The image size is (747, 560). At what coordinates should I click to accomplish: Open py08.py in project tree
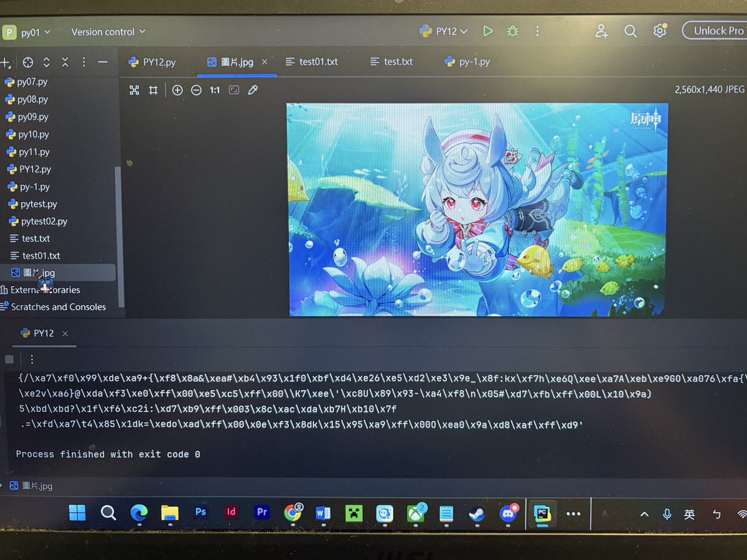26,100
